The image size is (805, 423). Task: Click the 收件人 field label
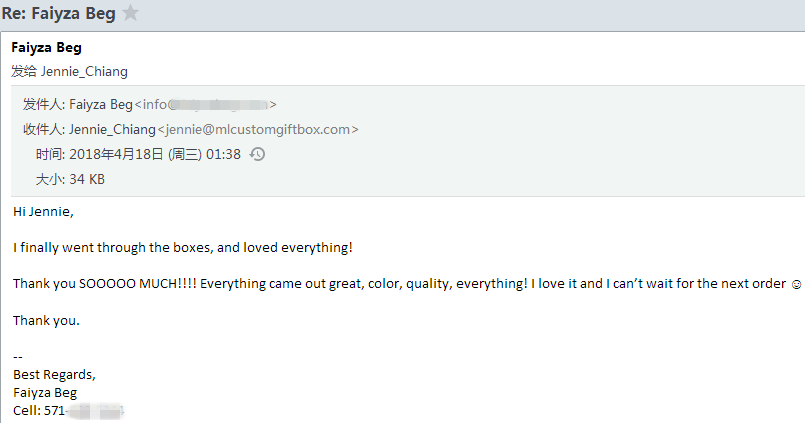tap(43, 129)
